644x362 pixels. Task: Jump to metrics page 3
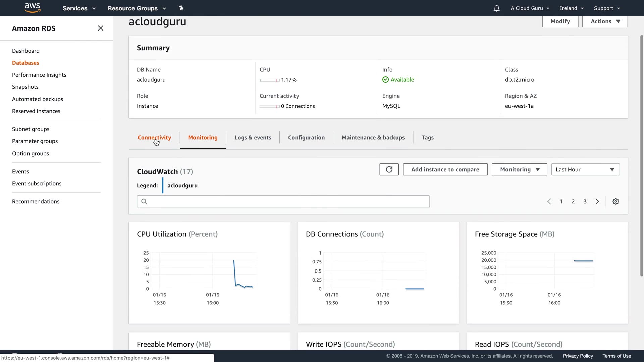585,202
